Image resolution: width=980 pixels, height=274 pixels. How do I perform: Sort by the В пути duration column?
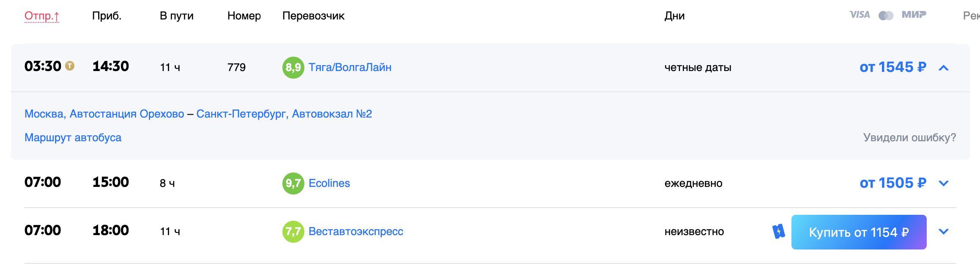click(x=177, y=16)
